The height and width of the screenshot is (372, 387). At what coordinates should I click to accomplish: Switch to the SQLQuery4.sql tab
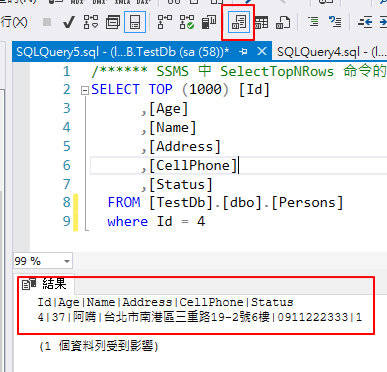tap(331, 52)
